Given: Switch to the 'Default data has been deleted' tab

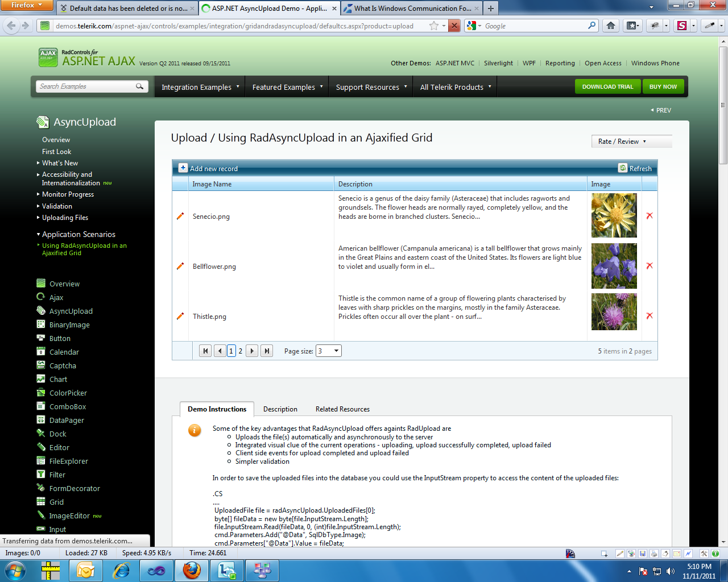Looking at the screenshot, I should (x=128, y=9).
